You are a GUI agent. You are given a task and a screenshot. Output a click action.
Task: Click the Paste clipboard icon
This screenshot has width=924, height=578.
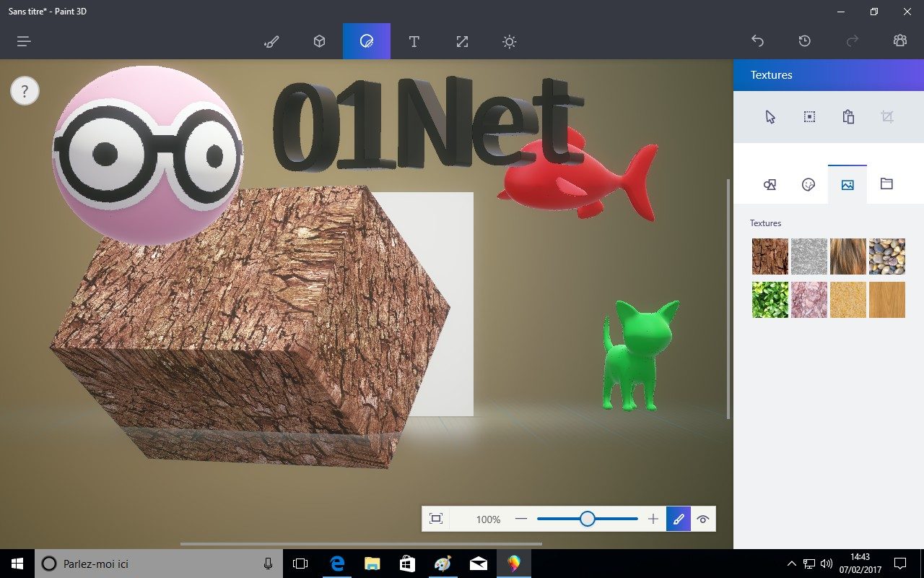[x=848, y=117]
